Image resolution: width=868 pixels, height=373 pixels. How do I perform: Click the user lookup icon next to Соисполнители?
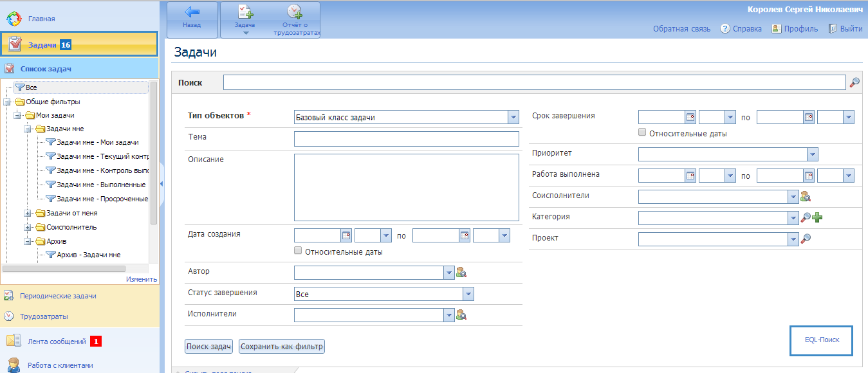(805, 197)
